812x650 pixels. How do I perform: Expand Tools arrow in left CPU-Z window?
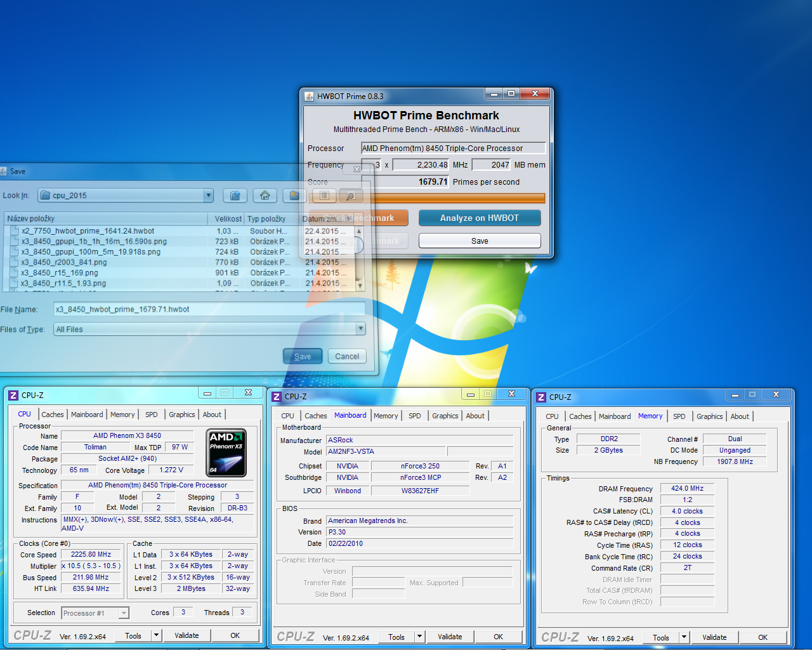click(x=156, y=635)
